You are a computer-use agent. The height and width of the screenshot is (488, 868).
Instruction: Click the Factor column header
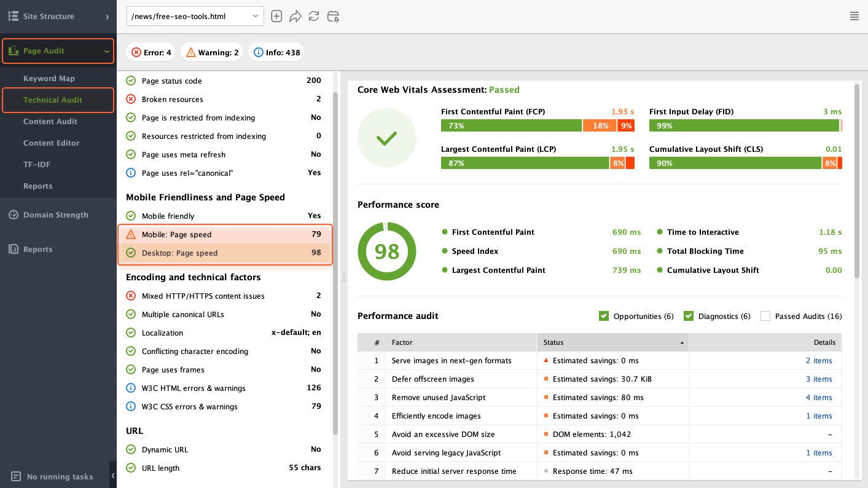coord(461,342)
